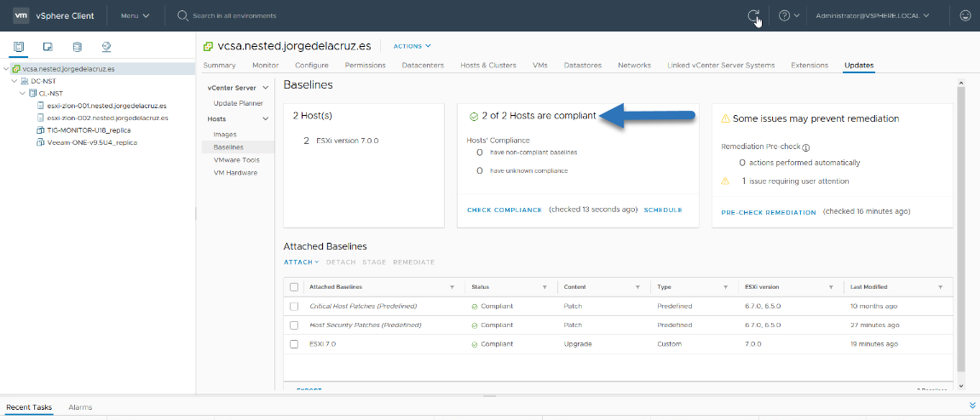Click filter icon on Content column
The width and height of the screenshot is (980, 420).
[637, 287]
